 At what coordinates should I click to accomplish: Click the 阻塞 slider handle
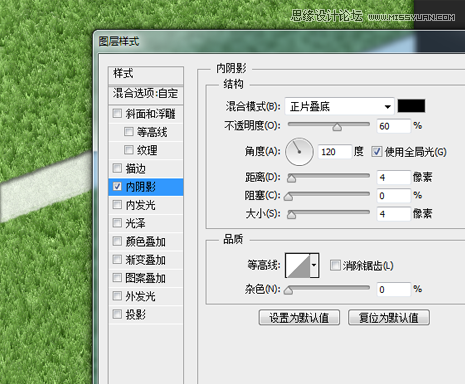coord(288,197)
